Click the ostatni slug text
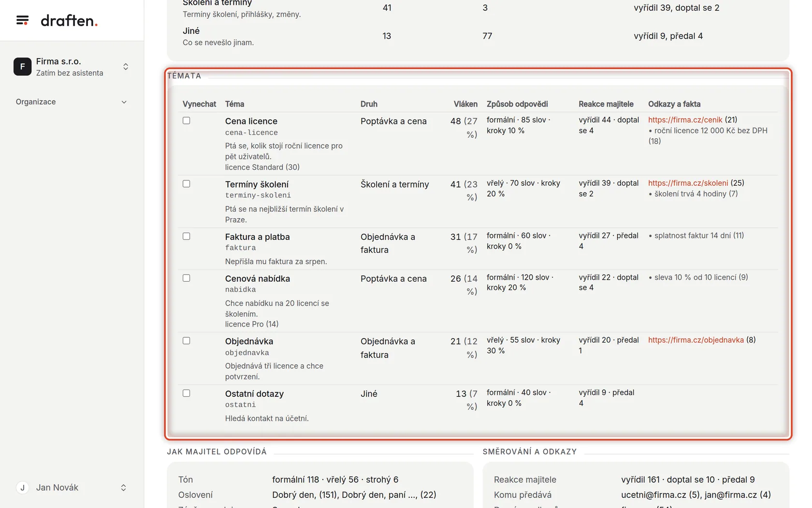 click(241, 405)
